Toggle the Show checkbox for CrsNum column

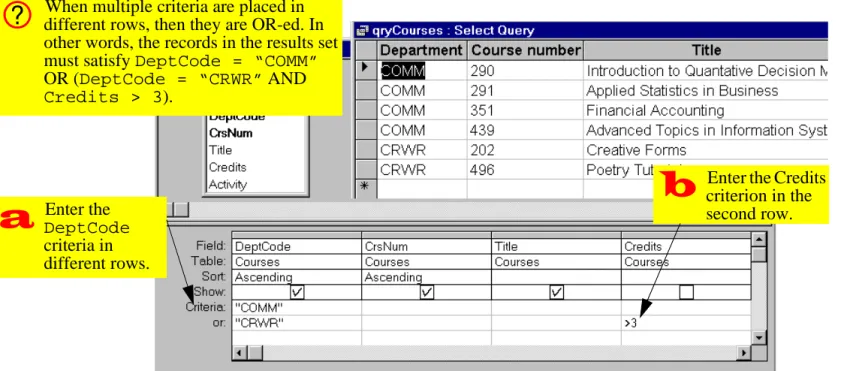[427, 292]
